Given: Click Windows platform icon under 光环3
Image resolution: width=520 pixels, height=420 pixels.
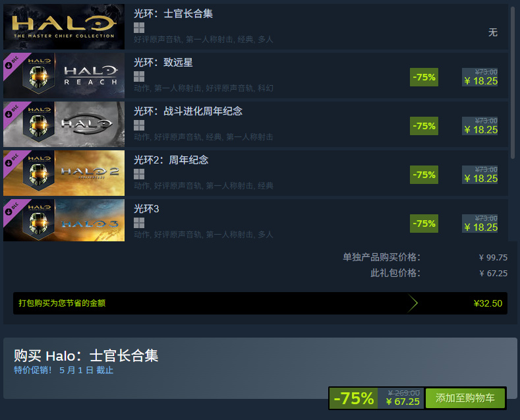Looking at the screenshot, I should click(139, 223).
